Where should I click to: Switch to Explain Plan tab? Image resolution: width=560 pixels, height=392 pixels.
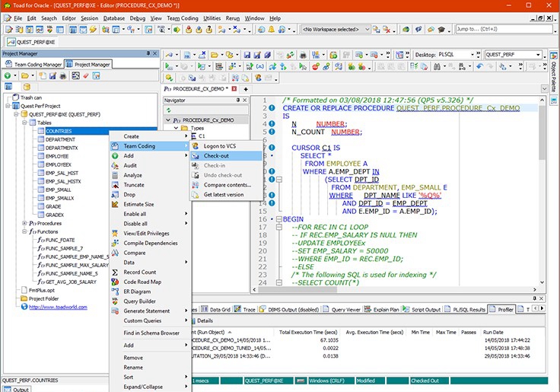[382, 310]
